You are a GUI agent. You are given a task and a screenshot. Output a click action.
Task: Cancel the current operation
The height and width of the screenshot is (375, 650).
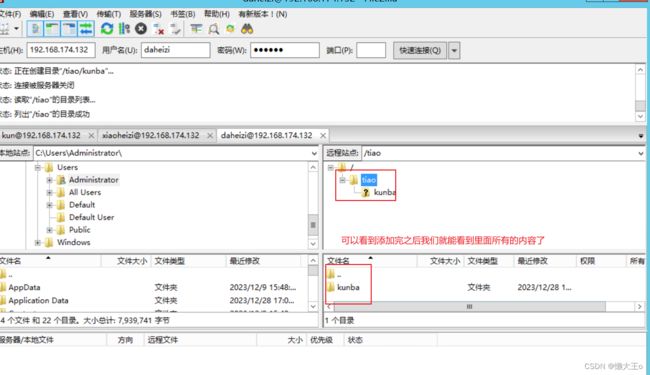click(141, 29)
